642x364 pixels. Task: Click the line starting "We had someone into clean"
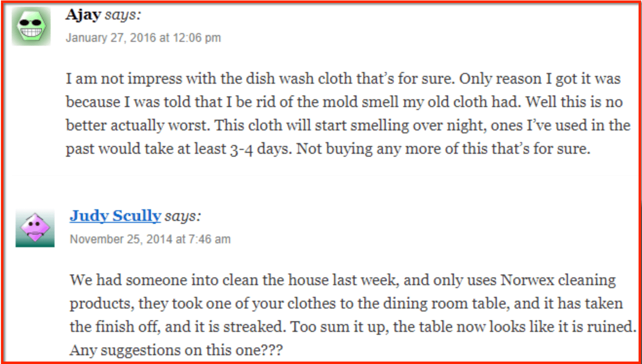pyautogui.click(x=342, y=280)
